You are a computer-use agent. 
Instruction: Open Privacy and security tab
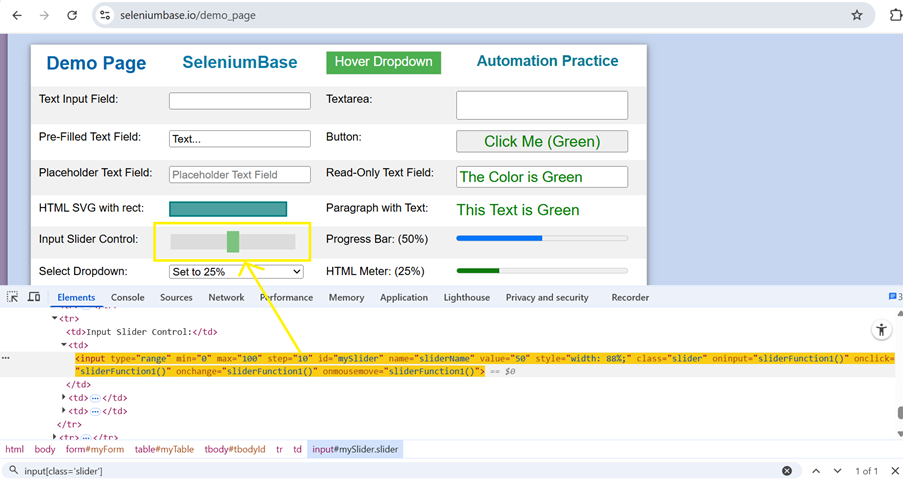[x=547, y=298]
